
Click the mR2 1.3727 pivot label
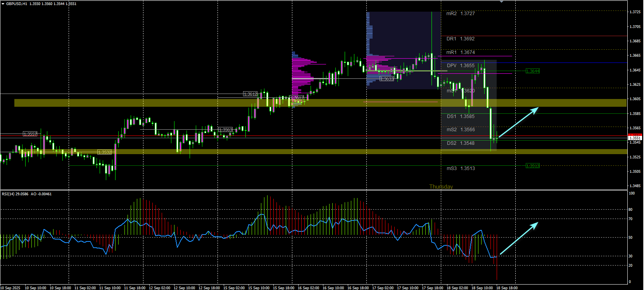[460, 13]
